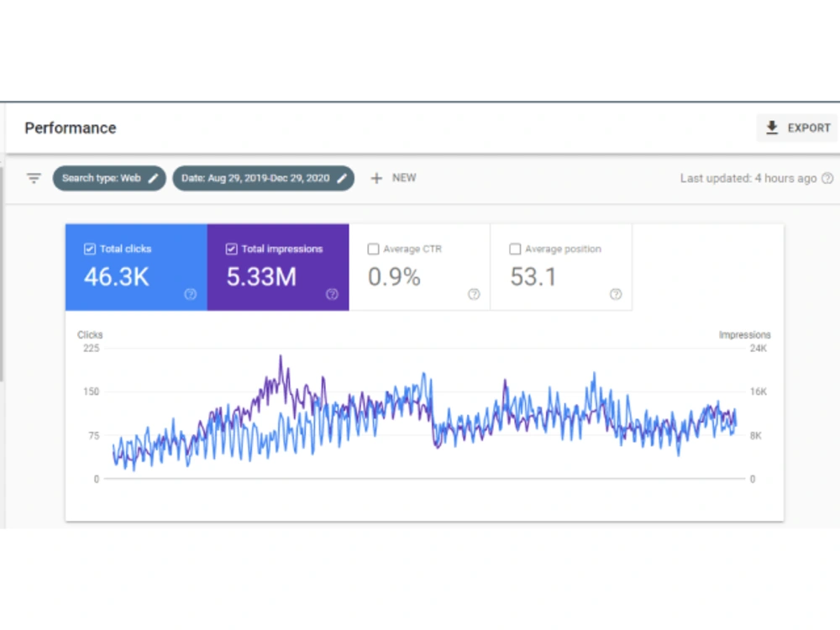The width and height of the screenshot is (840, 630).
Task: Click the plus icon beside NEW
Action: tap(376, 178)
